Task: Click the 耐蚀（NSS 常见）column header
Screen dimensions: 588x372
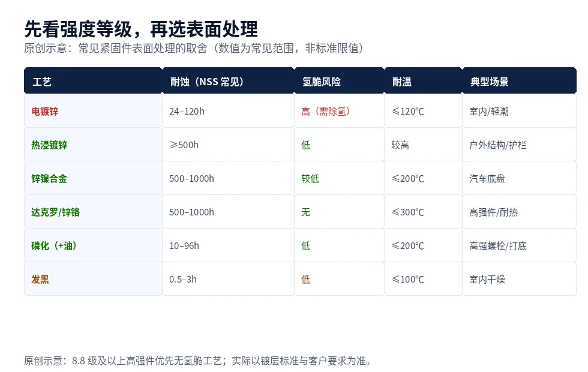Action: coord(229,80)
